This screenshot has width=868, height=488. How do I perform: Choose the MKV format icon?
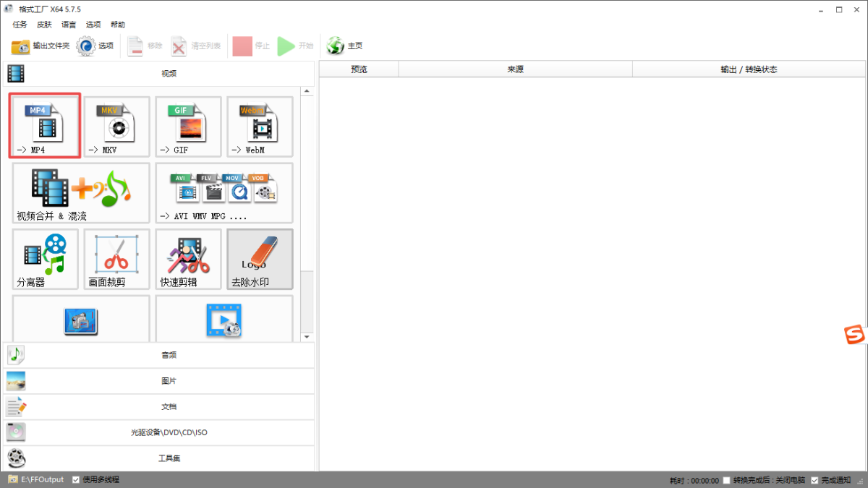(116, 125)
